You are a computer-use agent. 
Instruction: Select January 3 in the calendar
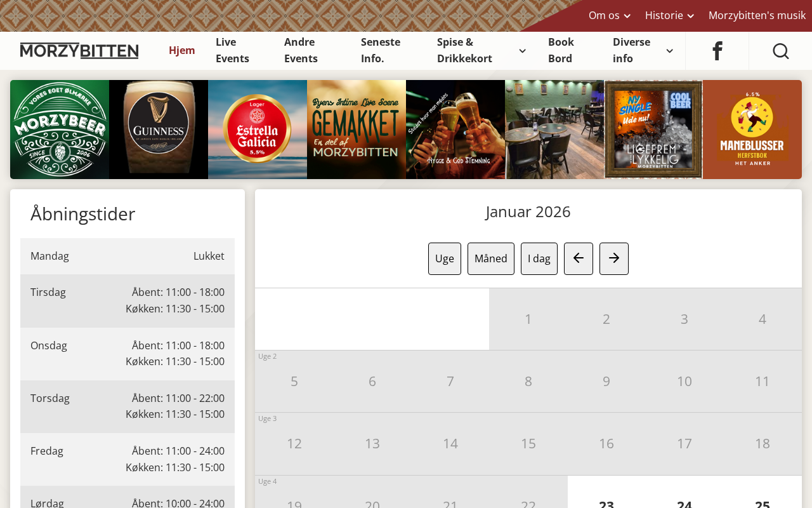pyautogui.click(x=684, y=319)
